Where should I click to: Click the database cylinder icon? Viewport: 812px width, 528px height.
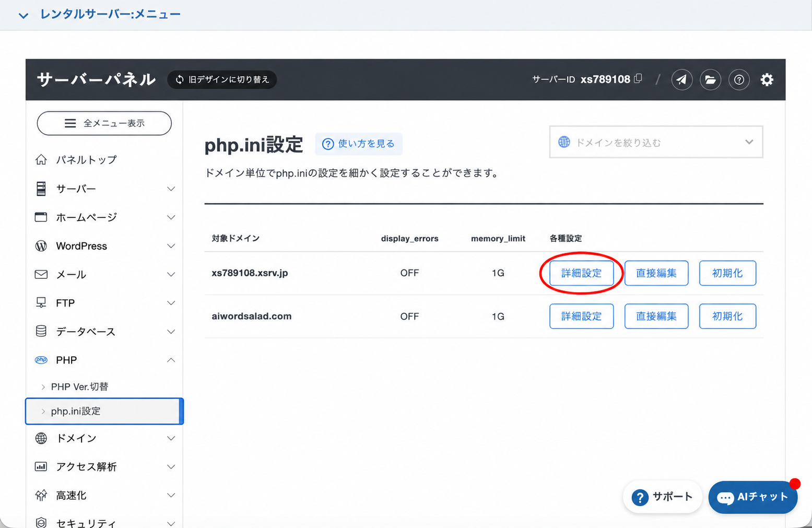(41, 331)
